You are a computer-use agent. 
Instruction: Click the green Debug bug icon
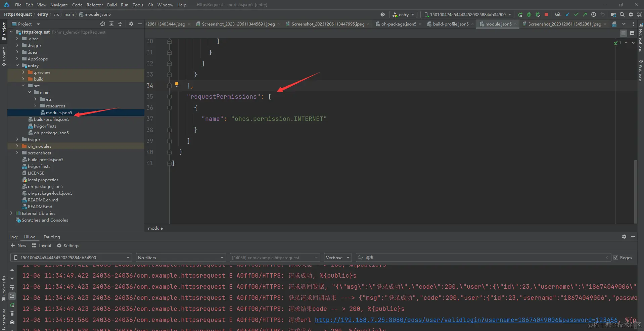[x=529, y=14]
